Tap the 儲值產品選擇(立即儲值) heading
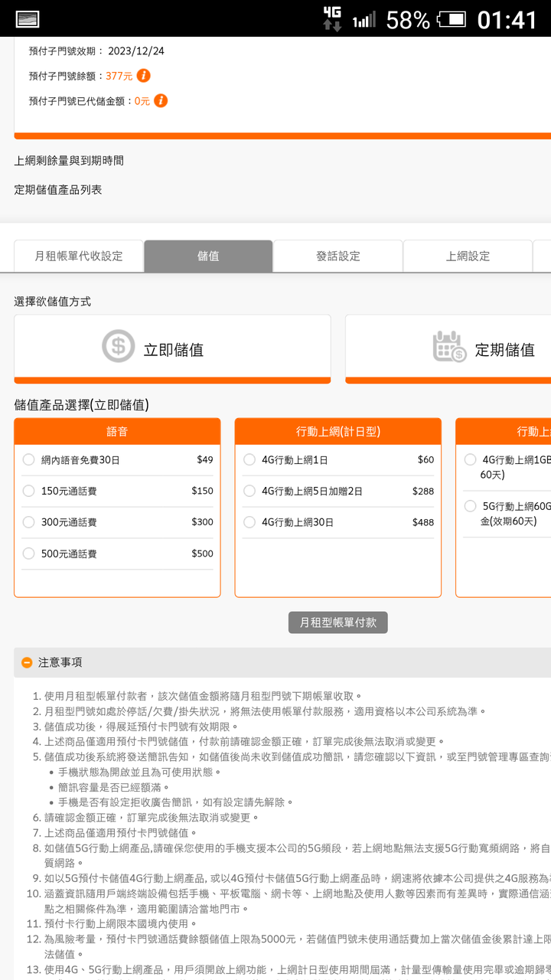This screenshot has width=551, height=980. [82, 405]
